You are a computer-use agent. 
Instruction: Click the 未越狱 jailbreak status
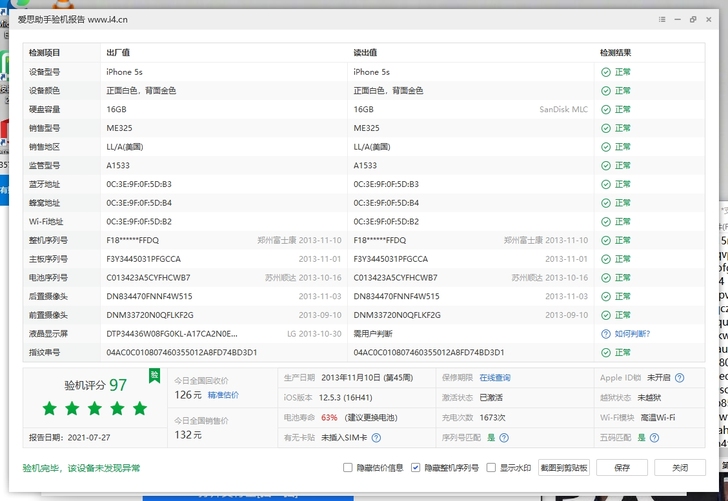650,398
